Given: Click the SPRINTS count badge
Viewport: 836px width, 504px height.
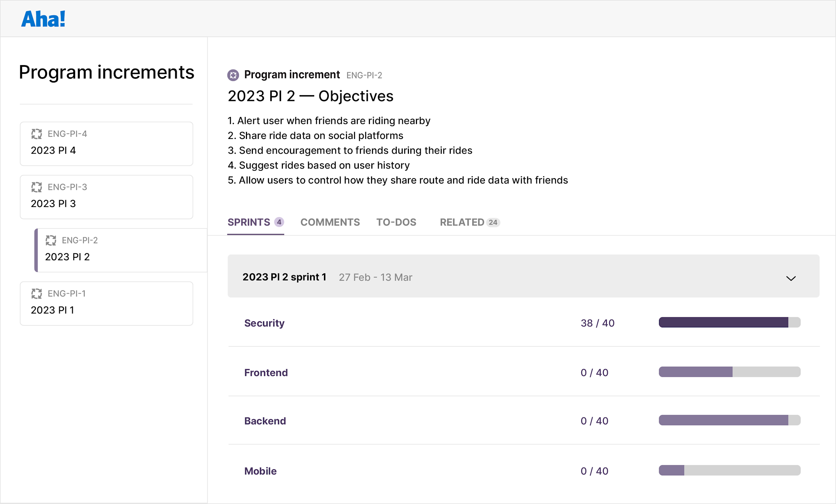Looking at the screenshot, I should click(279, 222).
